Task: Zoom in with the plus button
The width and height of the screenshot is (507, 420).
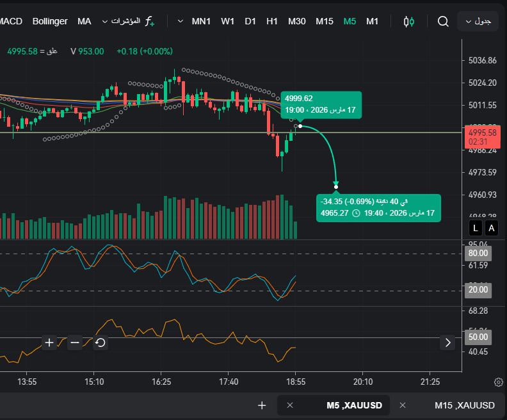Action: coord(49,343)
